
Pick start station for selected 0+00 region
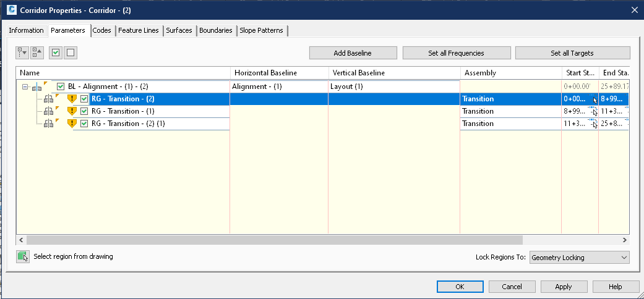(593, 99)
